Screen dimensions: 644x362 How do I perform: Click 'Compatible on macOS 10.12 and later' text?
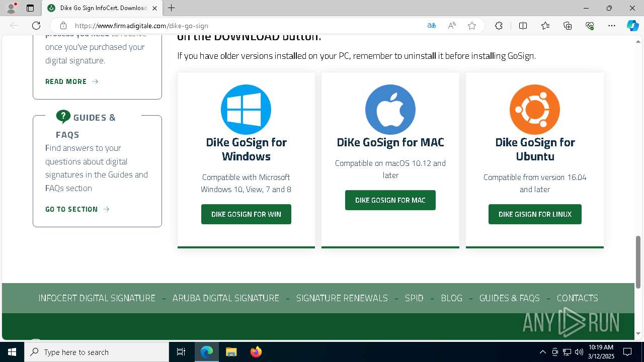click(x=390, y=169)
